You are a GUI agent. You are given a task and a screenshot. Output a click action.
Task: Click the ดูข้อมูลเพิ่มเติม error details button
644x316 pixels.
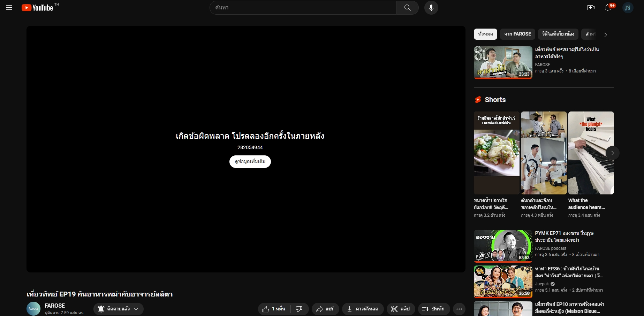click(x=250, y=162)
